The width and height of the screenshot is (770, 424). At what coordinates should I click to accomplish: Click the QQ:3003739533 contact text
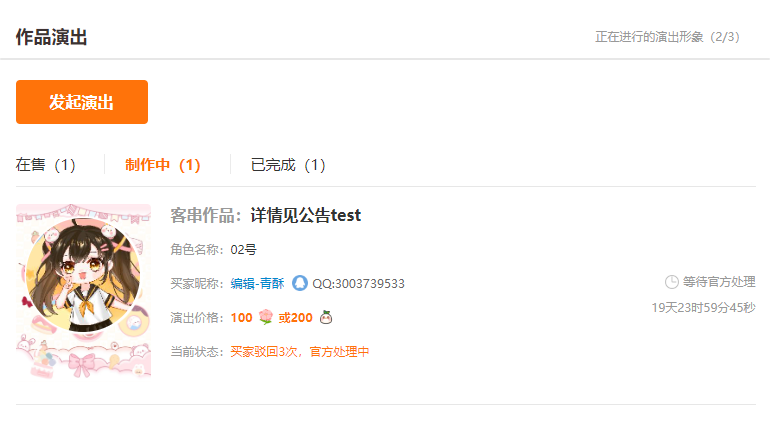click(358, 283)
